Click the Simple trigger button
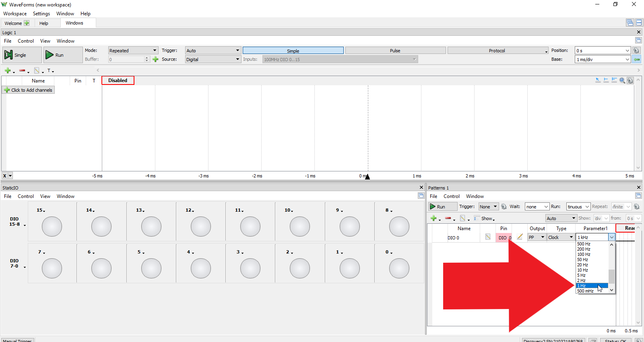This screenshot has height=342, width=644. pos(293,51)
